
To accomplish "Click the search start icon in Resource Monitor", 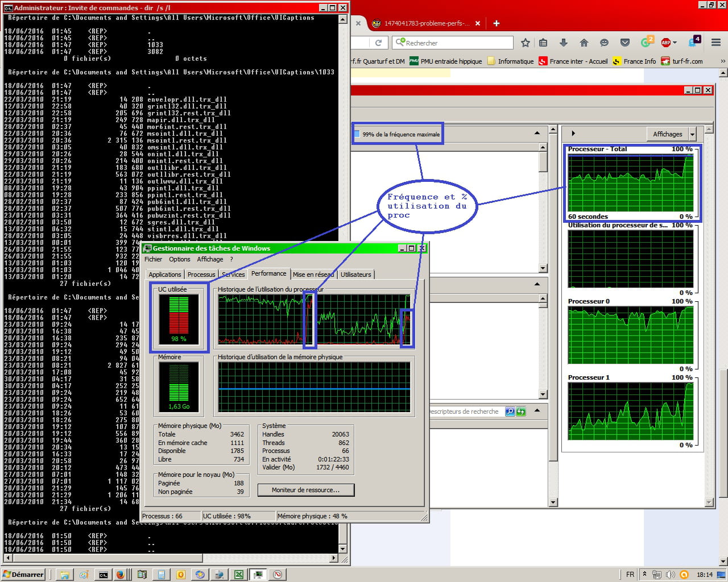I will [510, 411].
